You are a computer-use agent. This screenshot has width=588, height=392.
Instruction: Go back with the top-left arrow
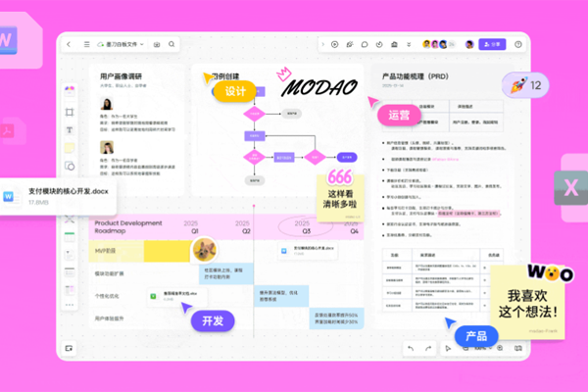coord(69,44)
